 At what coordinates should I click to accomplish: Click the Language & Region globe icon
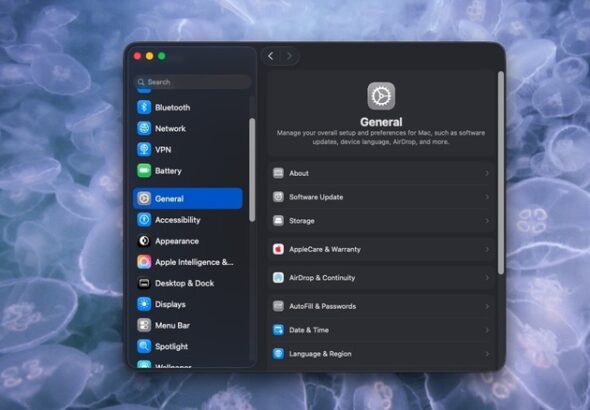(278, 354)
